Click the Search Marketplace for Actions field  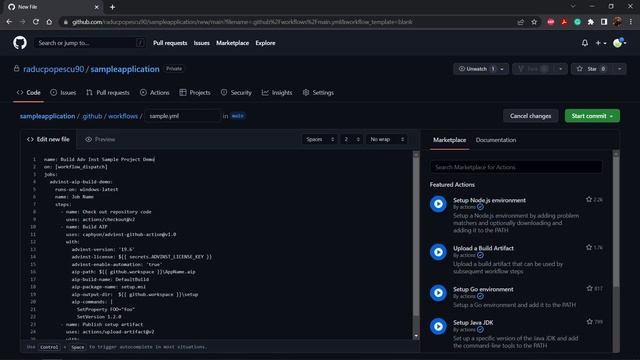point(516,167)
